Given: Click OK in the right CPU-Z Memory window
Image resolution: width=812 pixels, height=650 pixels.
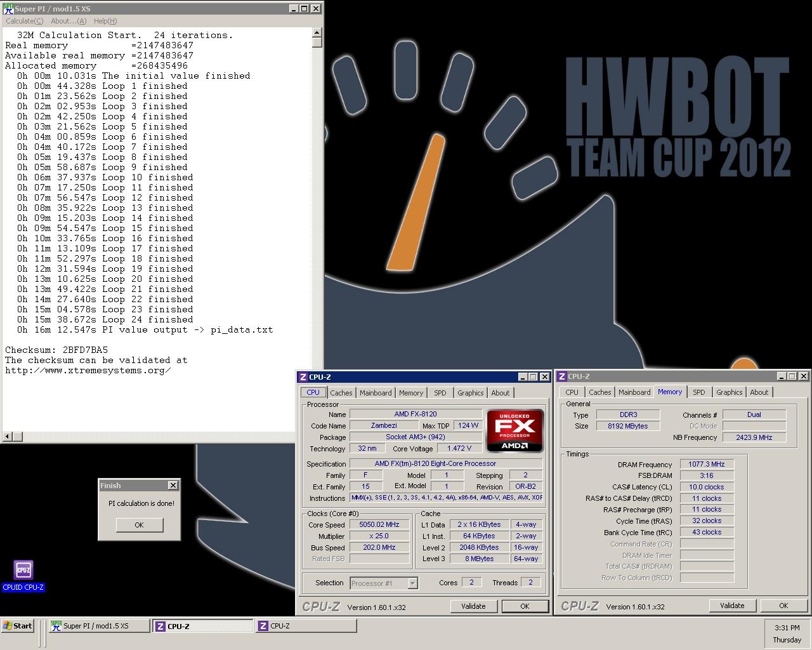Looking at the screenshot, I should (783, 606).
